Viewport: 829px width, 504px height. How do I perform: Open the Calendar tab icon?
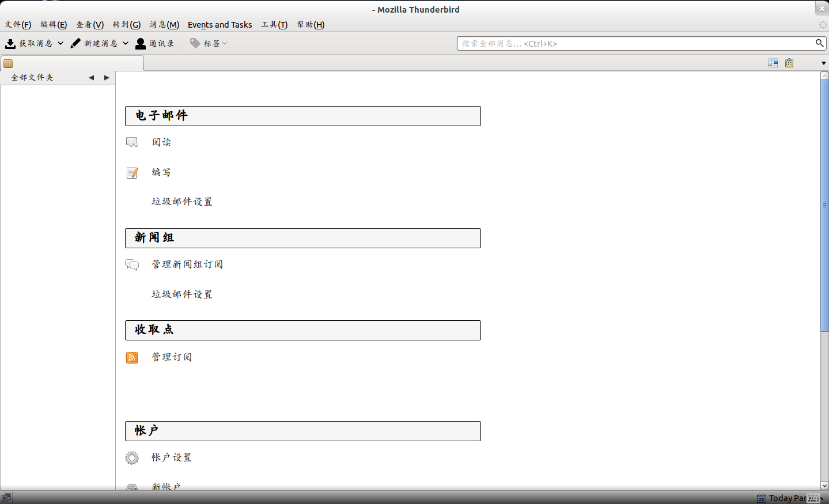[x=773, y=63]
